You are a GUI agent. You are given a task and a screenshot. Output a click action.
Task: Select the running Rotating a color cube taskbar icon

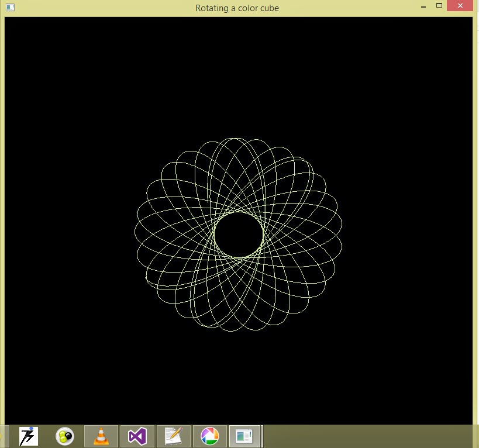tap(246, 436)
